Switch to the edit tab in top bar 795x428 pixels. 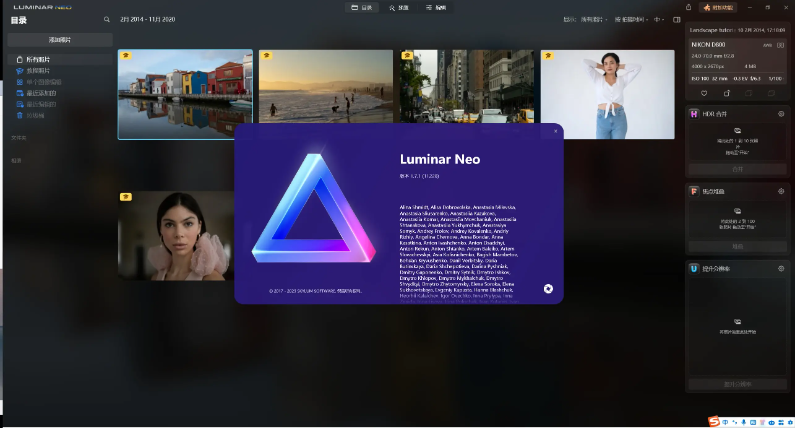(436, 8)
